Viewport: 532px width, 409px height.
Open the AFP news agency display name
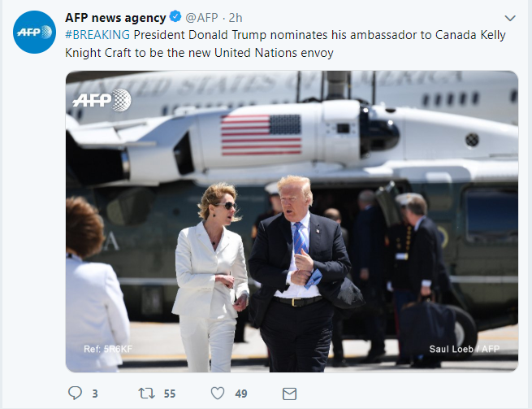pyautogui.click(x=115, y=17)
